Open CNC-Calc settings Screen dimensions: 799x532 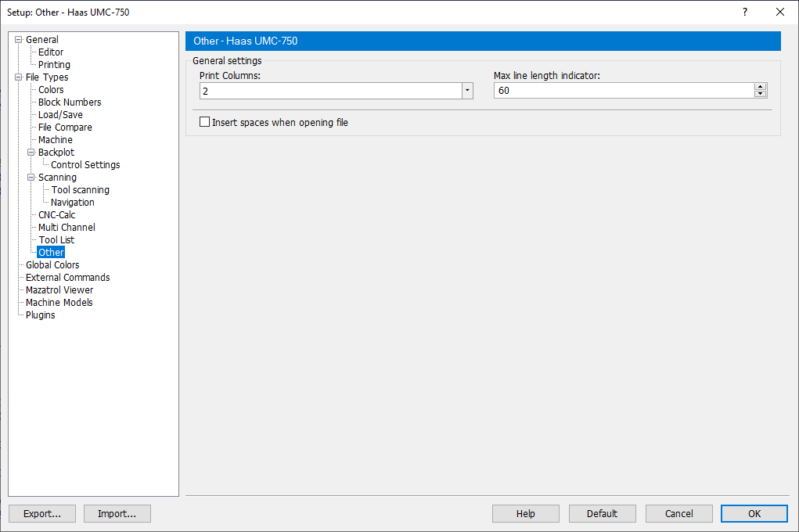point(57,214)
